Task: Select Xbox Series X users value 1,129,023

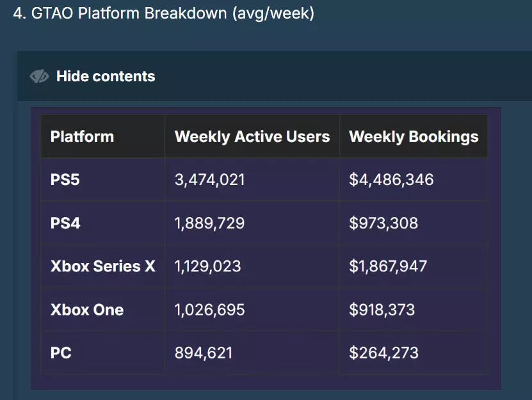Action: tap(207, 266)
